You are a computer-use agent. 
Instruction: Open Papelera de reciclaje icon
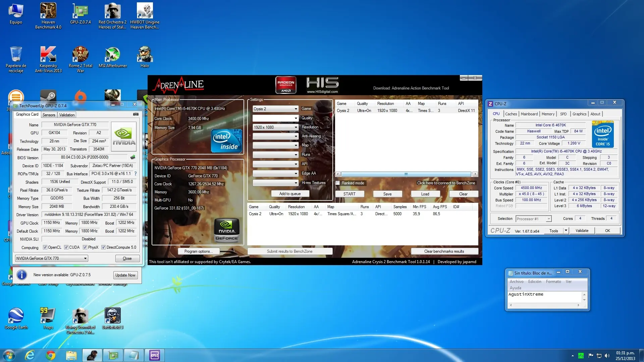[x=16, y=59]
